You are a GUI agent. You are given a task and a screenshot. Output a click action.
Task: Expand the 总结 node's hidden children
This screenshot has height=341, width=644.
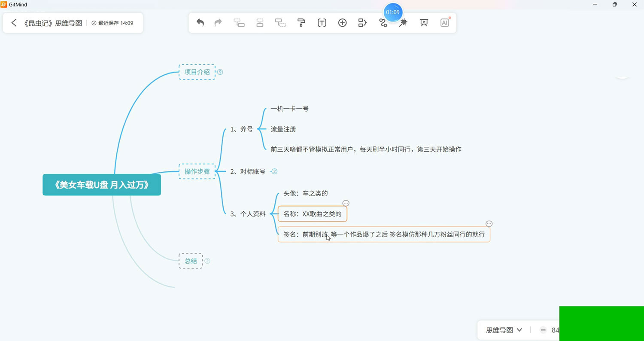point(207,261)
